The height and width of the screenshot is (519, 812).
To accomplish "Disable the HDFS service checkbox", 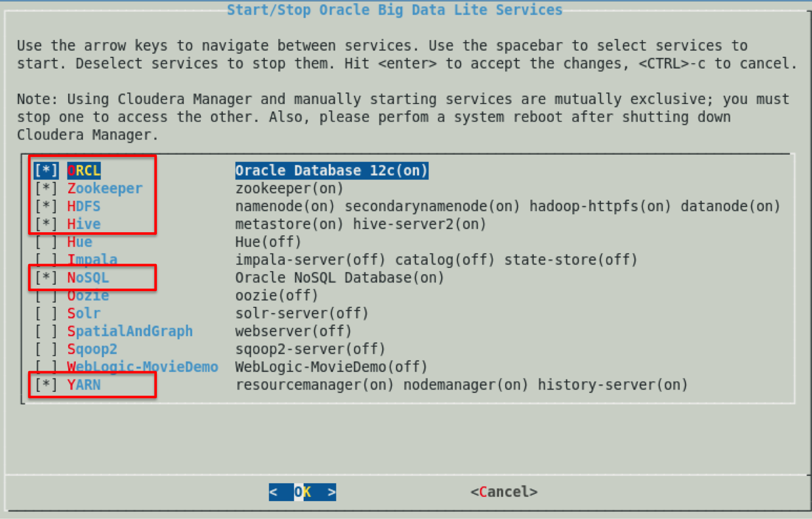I will pyautogui.click(x=46, y=206).
